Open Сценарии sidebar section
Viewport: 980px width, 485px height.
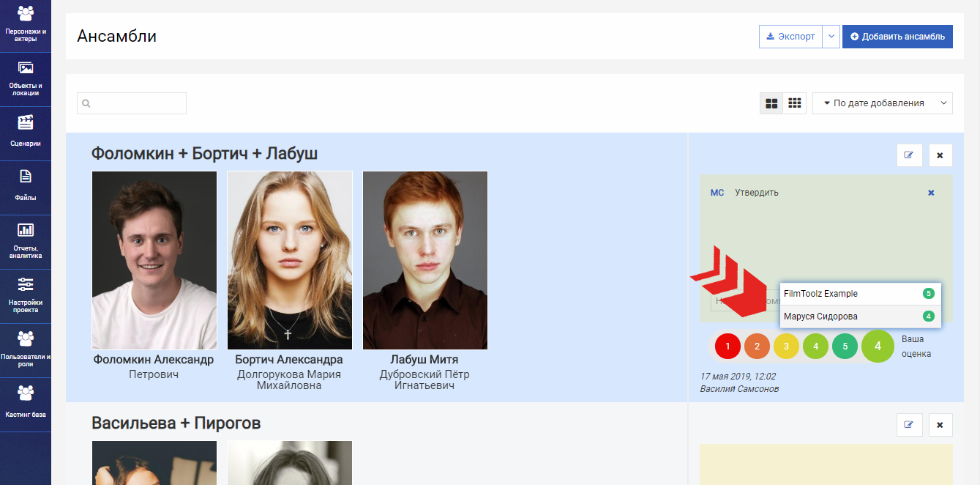(26, 134)
